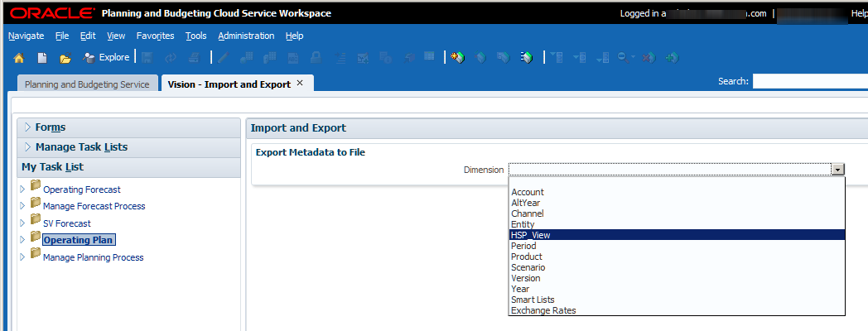Choose AltYear from the Dimension list
Image resolution: width=868 pixels, height=331 pixels.
click(x=677, y=203)
